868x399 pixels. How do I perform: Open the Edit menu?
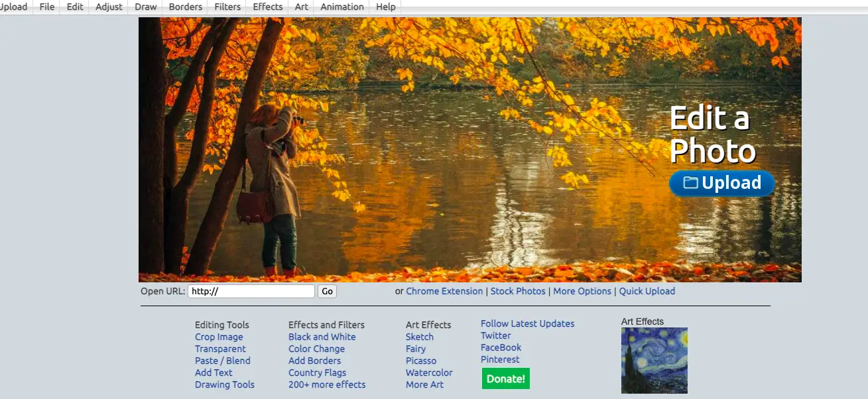tap(75, 7)
